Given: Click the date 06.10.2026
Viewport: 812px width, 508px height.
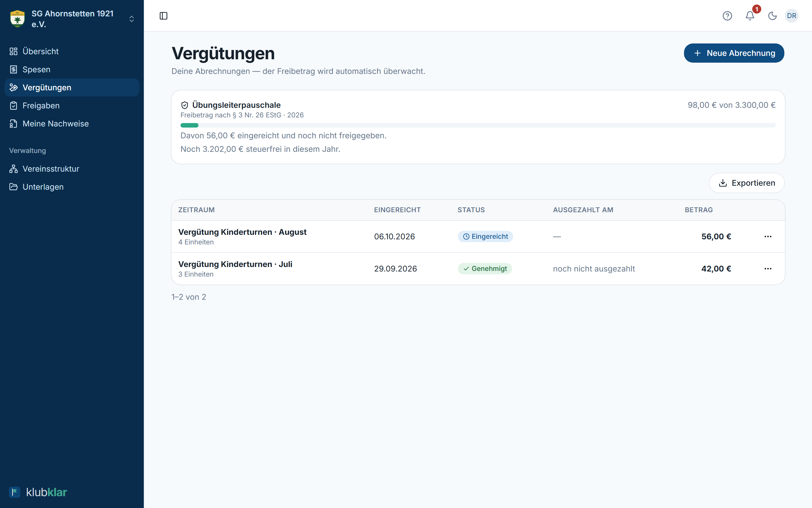Looking at the screenshot, I should tap(395, 237).
